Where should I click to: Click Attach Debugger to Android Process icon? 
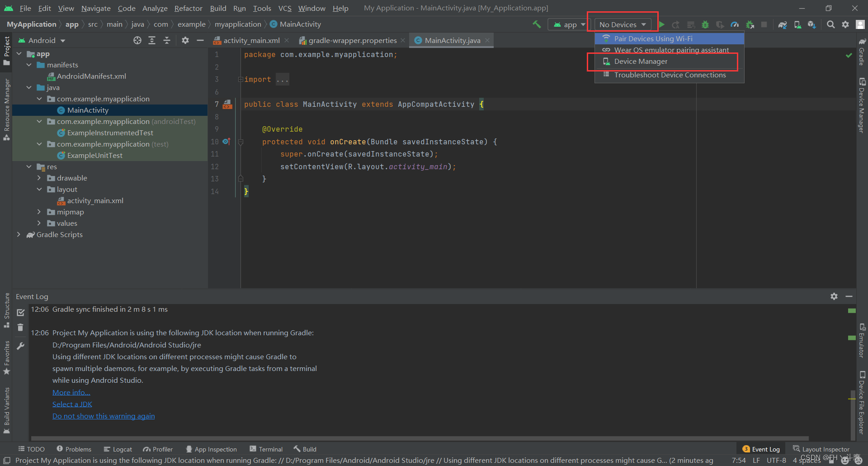click(x=750, y=24)
